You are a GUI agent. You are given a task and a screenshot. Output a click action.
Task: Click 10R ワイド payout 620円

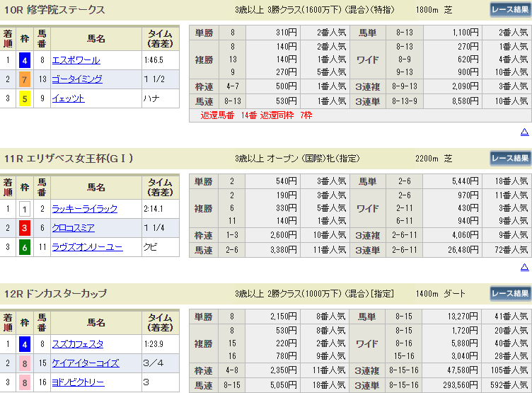click(468, 59)
